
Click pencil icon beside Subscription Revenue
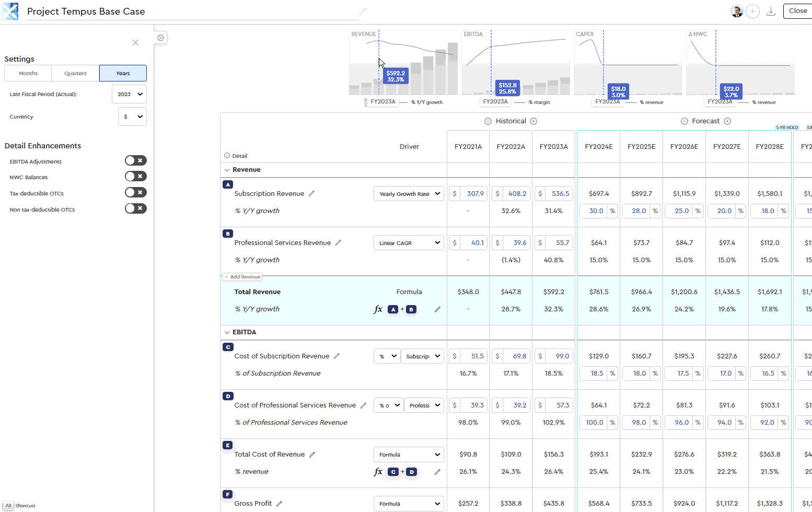pos(312,193)
